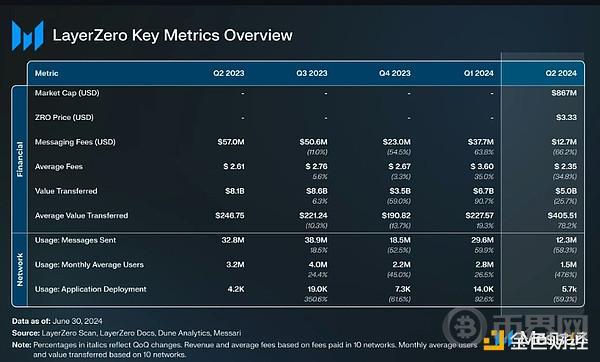Viewport: 600px width, 362px height.
Task: Select the Market Cap (USD) row label
Action: (67, 93)
